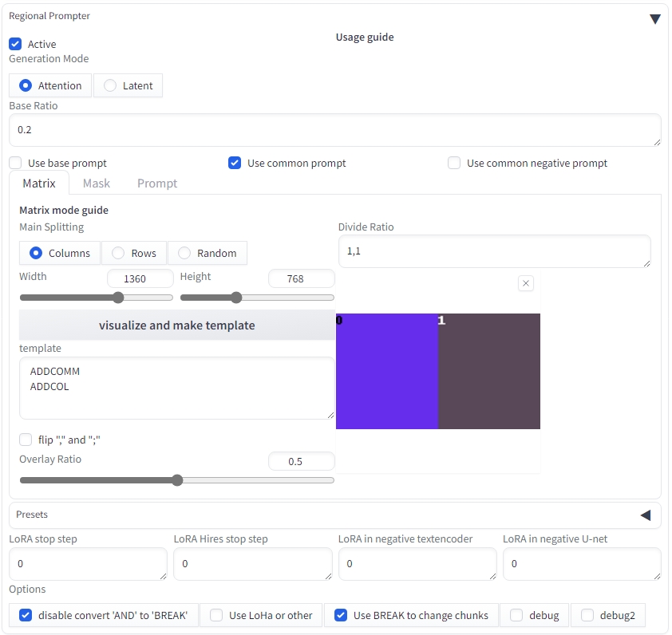Enable the debug checkbox
Screen dimensions: 672x635
(516, 615)
